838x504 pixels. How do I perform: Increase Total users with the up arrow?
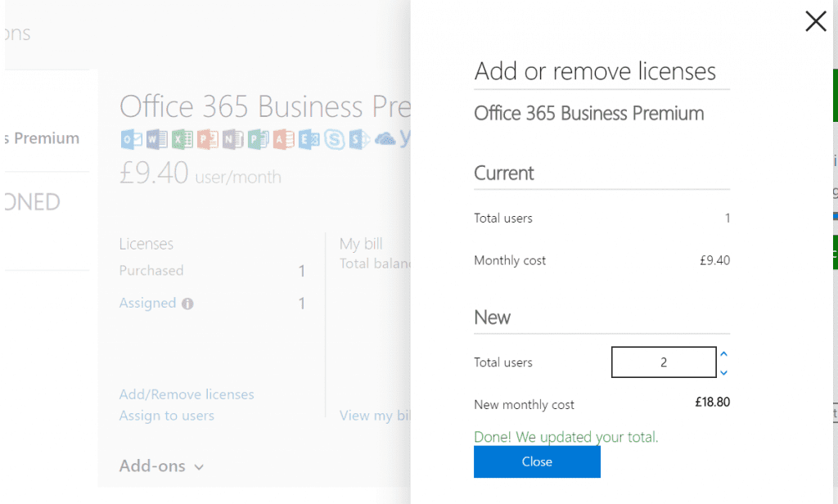tap(723, 355)
